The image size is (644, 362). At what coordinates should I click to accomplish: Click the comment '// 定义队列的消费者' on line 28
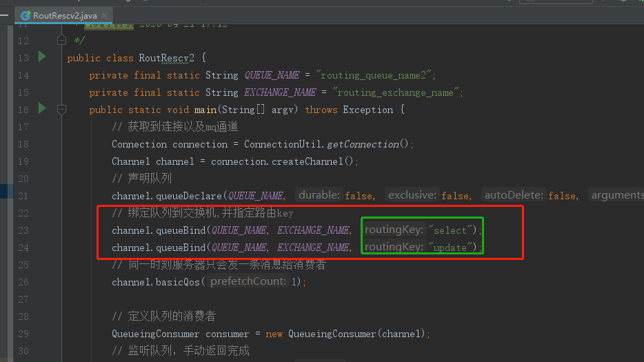(164, 316)
